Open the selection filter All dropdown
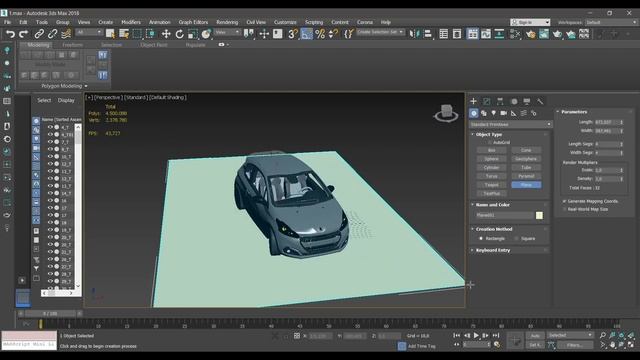Image resolution: width=640 pixels, height=360 pixels. point(89,32)
